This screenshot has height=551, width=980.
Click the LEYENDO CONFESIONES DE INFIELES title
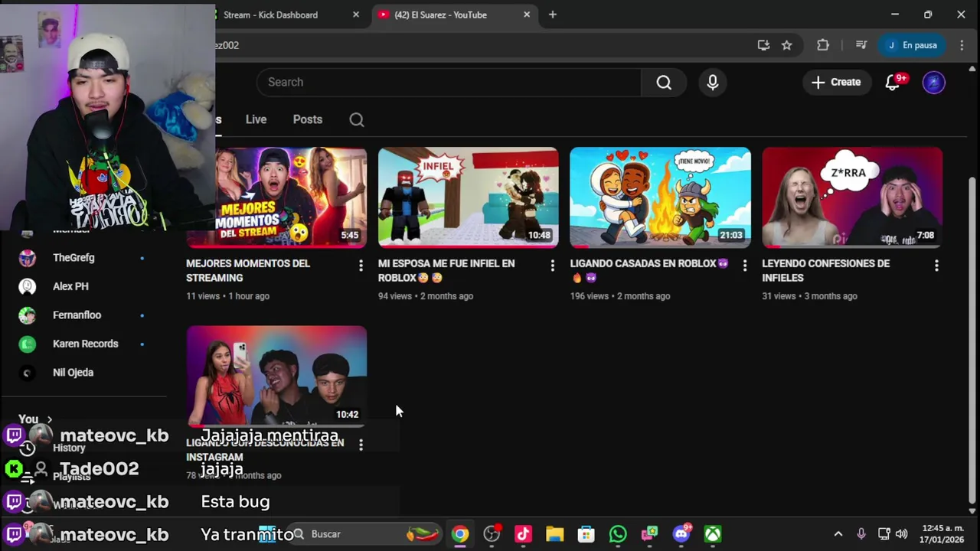[x=825, y=271]
